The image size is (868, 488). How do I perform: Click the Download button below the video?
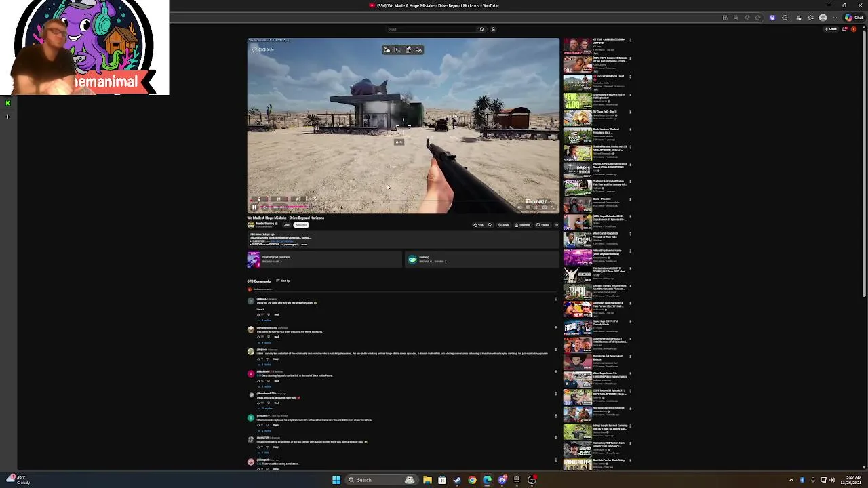pos(523,225)
